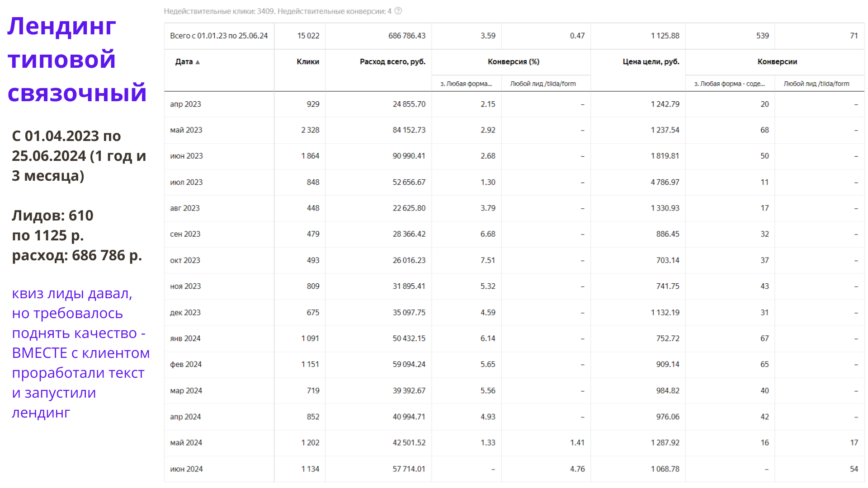Click the окт 2023 row
The height and width of the screenshot is (488, 868).
[x=185, y=260]
